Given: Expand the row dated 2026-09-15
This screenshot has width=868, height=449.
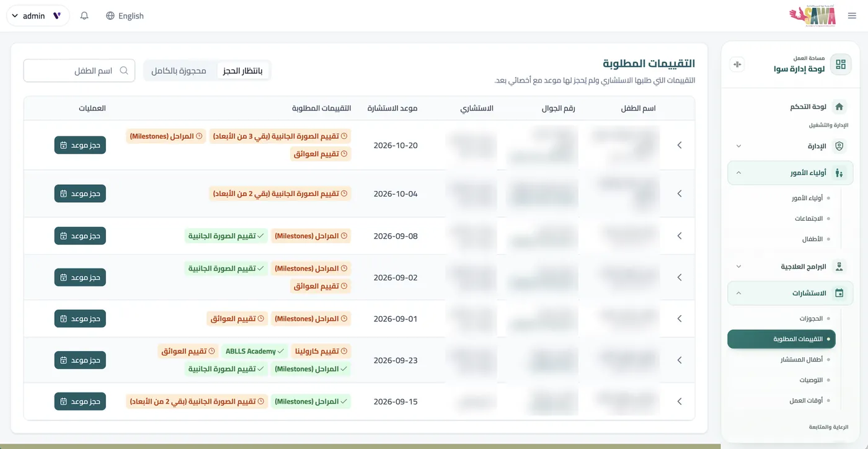Looking at the screenshot, I should (x=680, y=401).
